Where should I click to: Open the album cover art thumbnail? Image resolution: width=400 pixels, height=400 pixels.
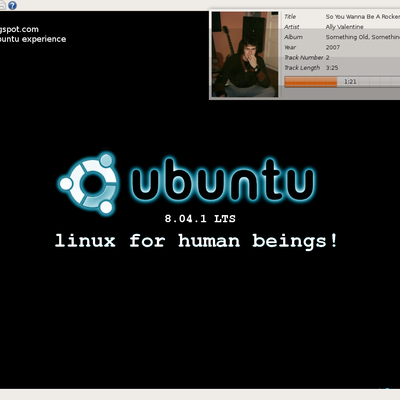pos(245,54)
